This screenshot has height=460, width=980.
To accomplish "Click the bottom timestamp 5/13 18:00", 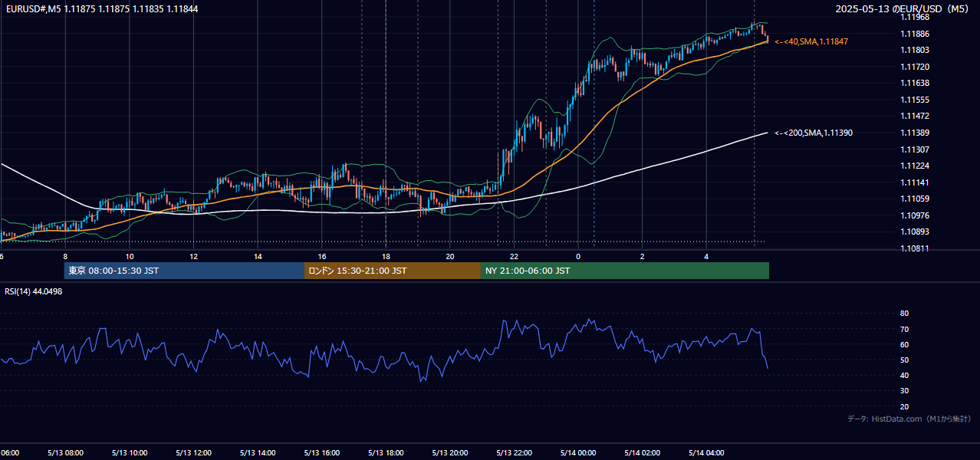I will click(x=385, y=453).
